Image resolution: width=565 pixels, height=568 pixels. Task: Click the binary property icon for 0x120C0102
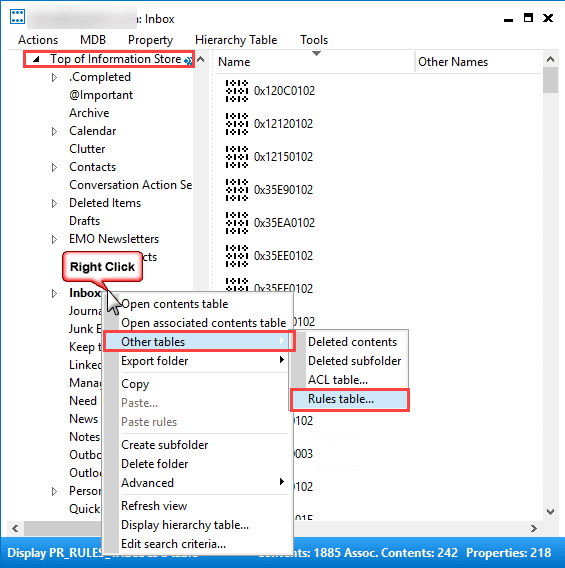coord(237,91)
